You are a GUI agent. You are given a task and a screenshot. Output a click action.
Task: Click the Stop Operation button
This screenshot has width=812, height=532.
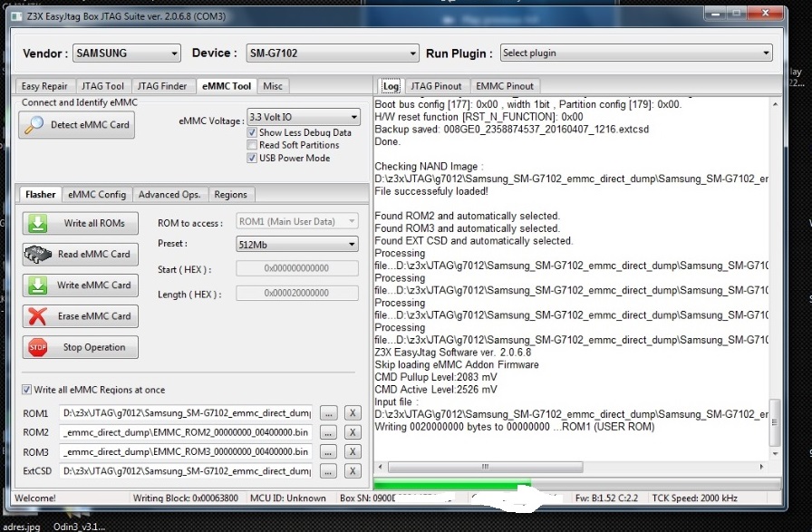(x=81, y=348)
